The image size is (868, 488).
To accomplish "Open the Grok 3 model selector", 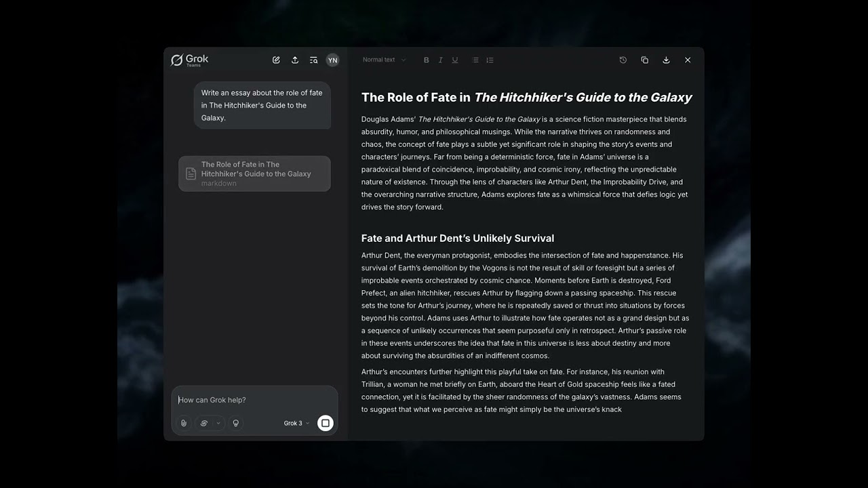I will click(x=296, y=423).
